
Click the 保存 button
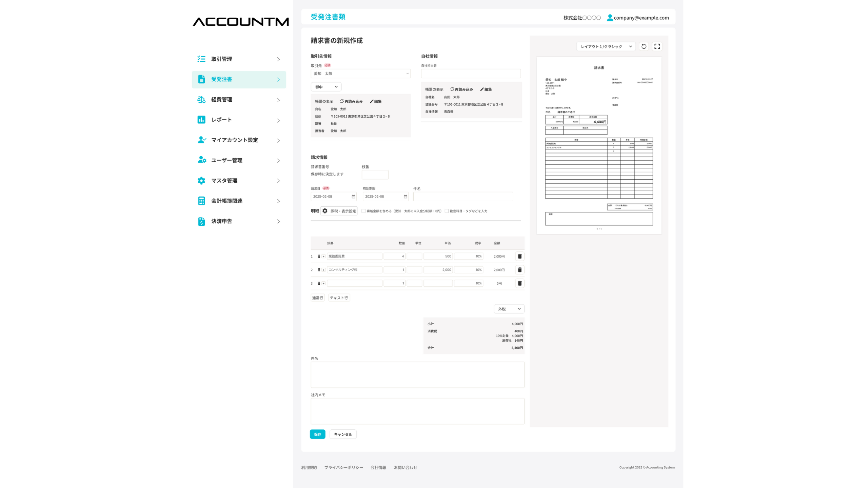tap(317, 434)
